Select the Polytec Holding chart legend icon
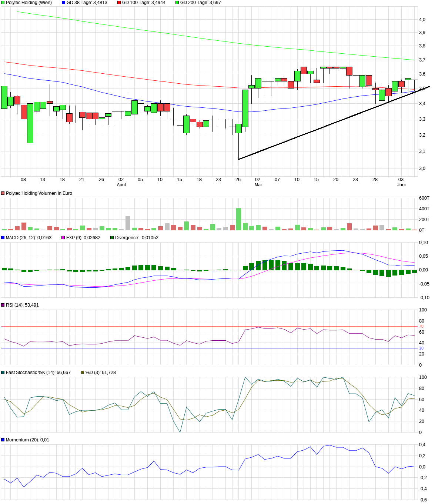This screenshot has width=435, height=504. [x=4, y=3]
